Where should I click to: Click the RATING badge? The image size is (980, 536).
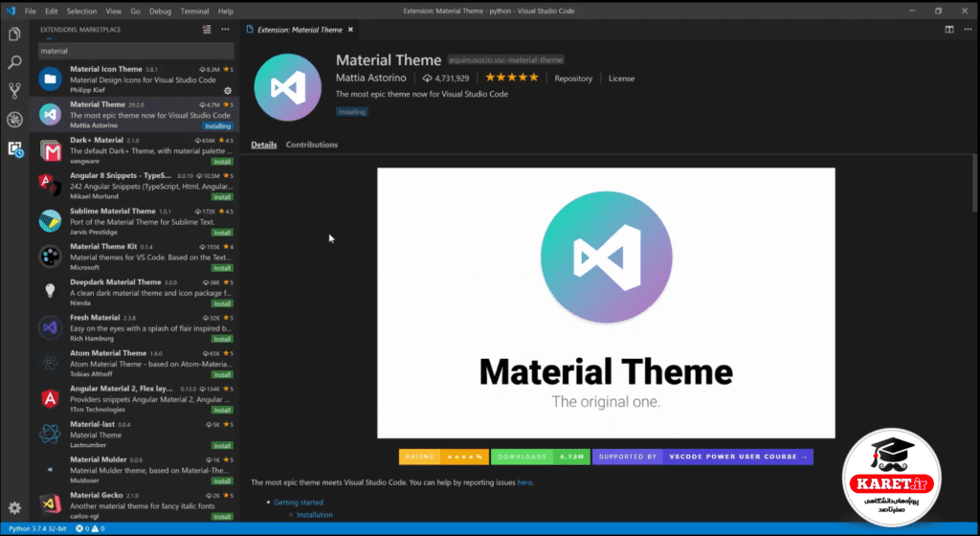point(443,457)
